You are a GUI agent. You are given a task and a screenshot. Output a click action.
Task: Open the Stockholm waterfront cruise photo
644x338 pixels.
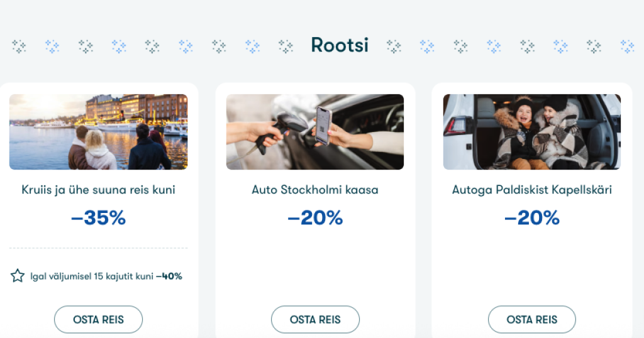[98, 132]
